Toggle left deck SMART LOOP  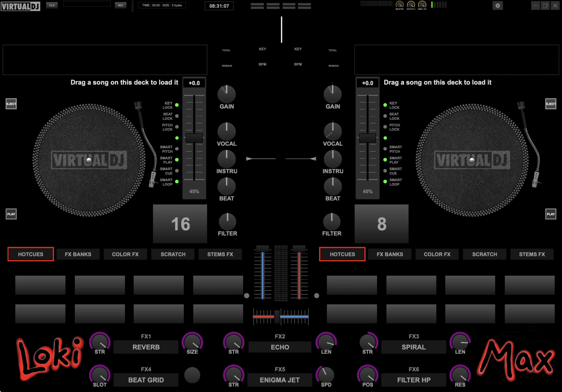pos(177,181)
